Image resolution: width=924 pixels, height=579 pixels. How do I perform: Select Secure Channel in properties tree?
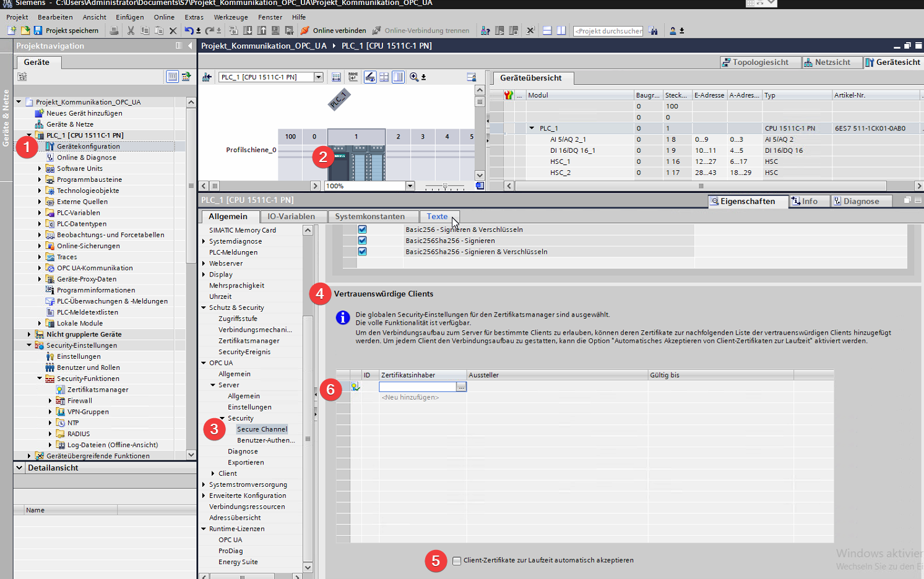tap(262, 429)
